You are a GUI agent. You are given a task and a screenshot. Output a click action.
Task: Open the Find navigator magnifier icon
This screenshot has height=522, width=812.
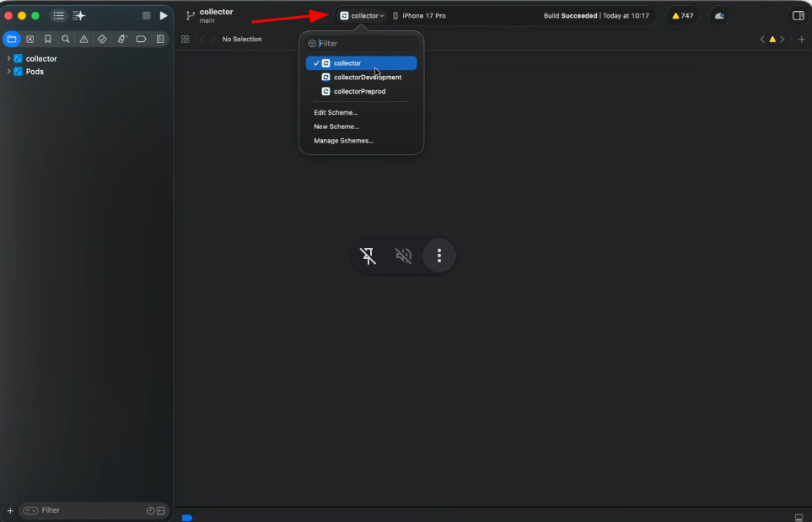pos(66,39)
